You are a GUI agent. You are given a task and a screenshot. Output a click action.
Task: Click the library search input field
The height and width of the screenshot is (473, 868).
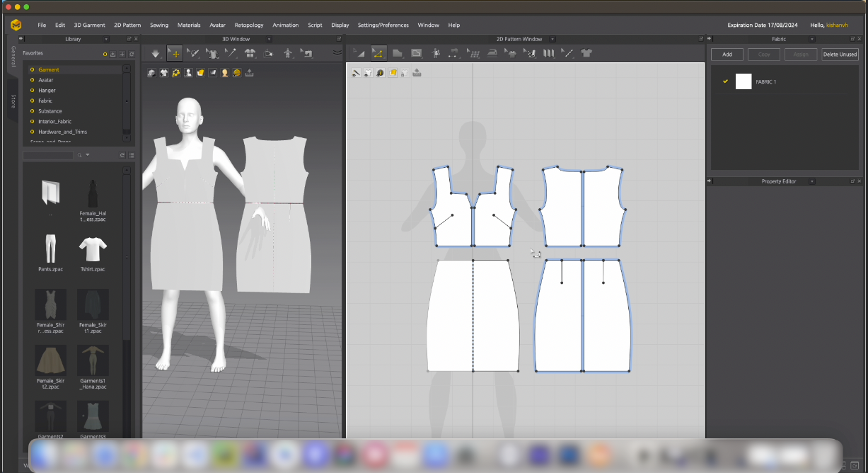coord(48,155)
